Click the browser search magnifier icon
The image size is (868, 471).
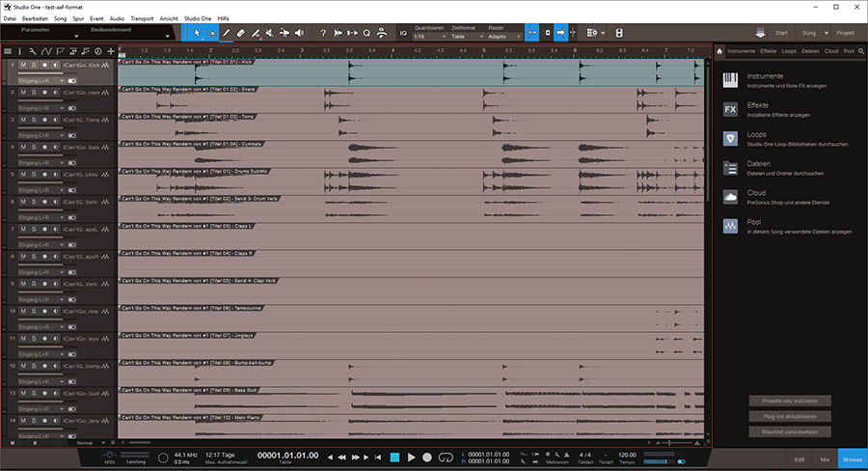pos(861,51)
